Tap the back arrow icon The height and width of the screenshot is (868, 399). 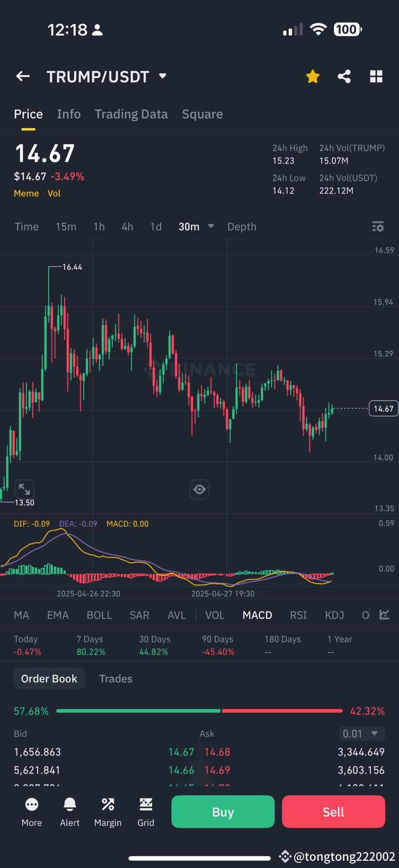pos(23,76)
